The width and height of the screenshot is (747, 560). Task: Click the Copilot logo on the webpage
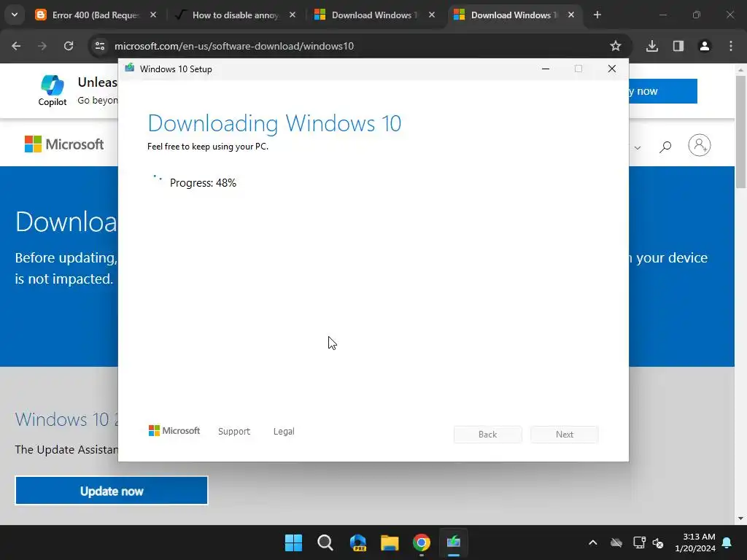tap(53, 90)
